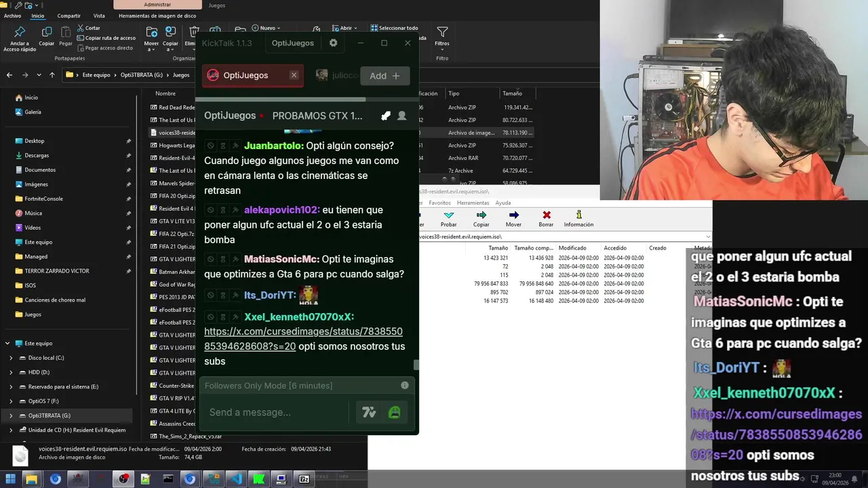Click the KickTalk chat scrollbar thumb
The height and width of the screenshot is (488, 868).
tap(416, 365)
